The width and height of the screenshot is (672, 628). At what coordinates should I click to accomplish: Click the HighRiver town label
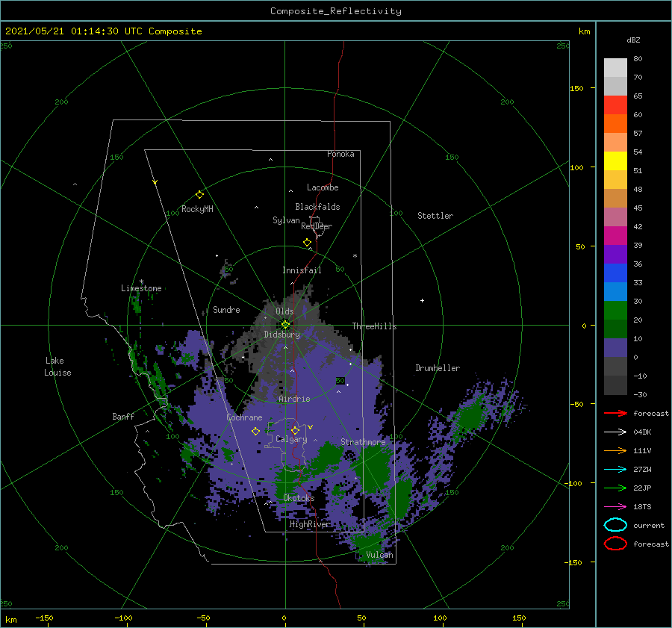[310, 524]
